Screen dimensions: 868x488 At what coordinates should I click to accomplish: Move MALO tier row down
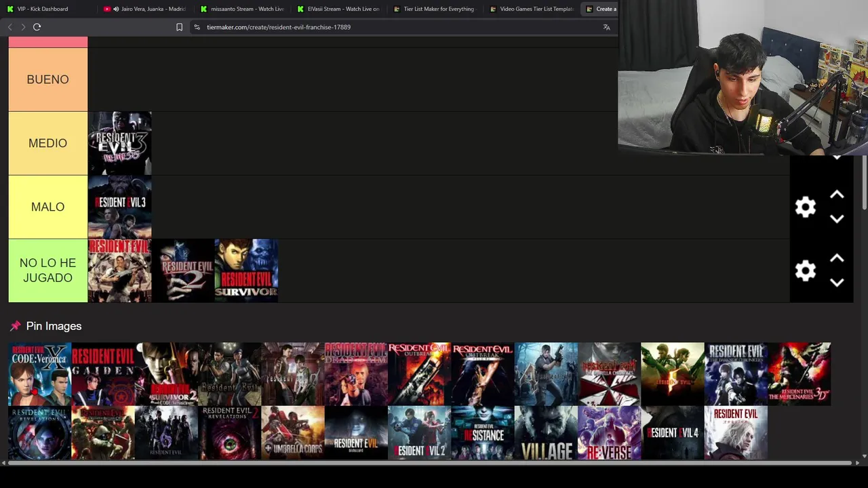pos(837,219)
